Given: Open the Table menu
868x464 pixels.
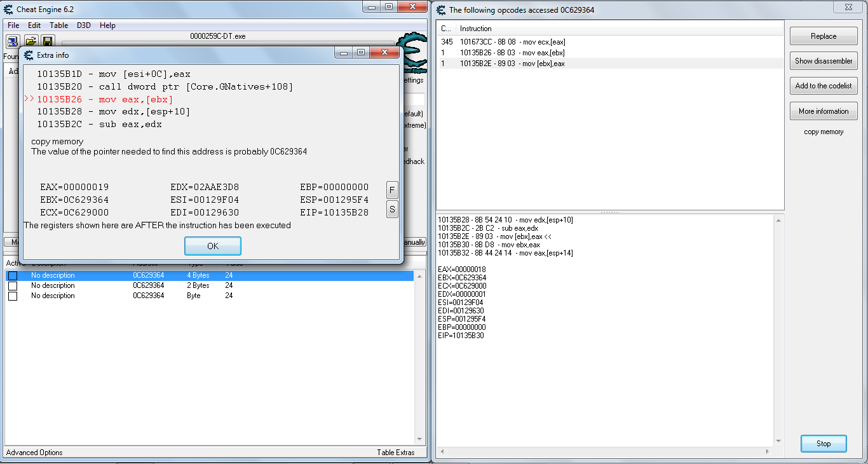Looking at the screenshot, I should (x=59, y=25).
